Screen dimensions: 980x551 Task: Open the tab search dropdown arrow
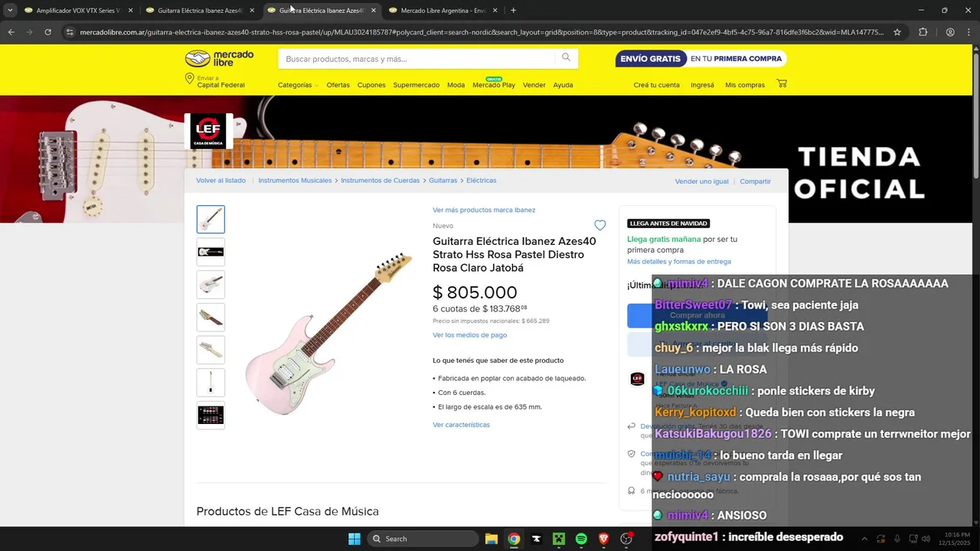10,11
